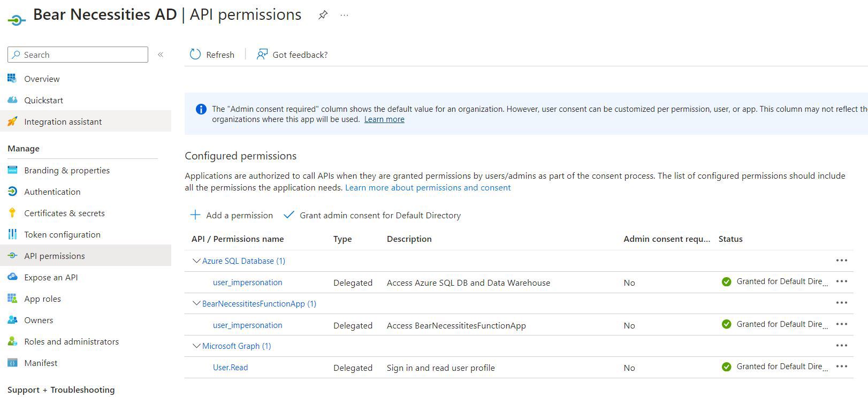Click the Quickstart cloud icon
Viewport: 868px width, 397px height.
[x=12, y=100]
